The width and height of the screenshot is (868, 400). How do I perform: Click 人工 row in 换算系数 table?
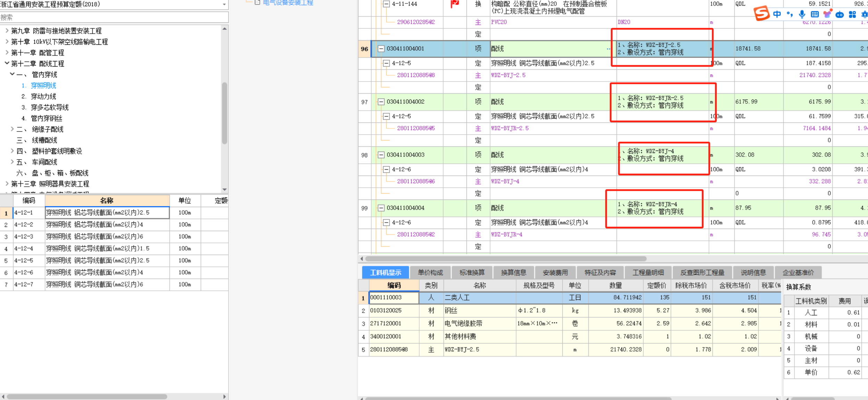(x=826, y=313)
